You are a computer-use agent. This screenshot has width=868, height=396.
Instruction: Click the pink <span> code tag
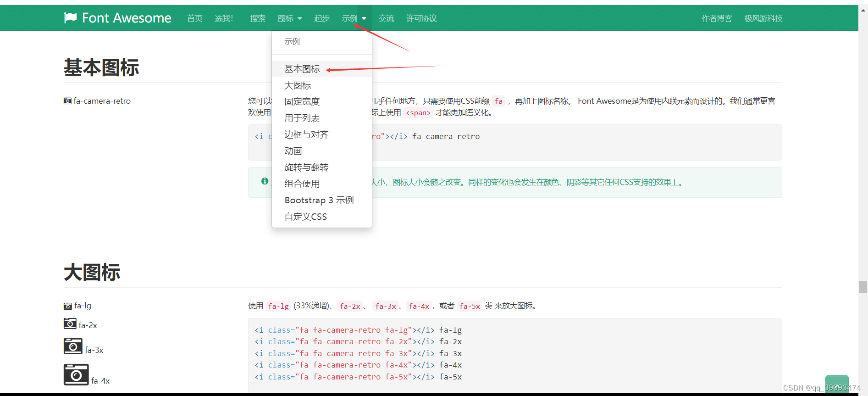click(x=418, y=113)
